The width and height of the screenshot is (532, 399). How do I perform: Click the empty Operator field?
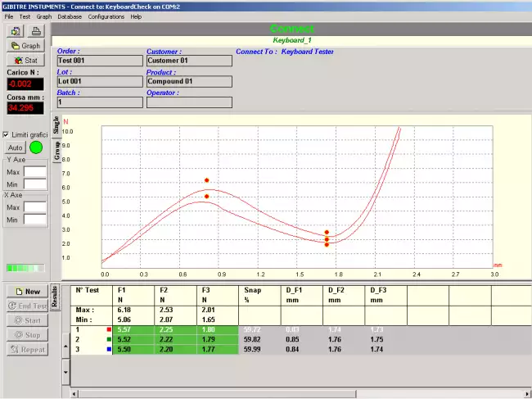pos(189,102)
